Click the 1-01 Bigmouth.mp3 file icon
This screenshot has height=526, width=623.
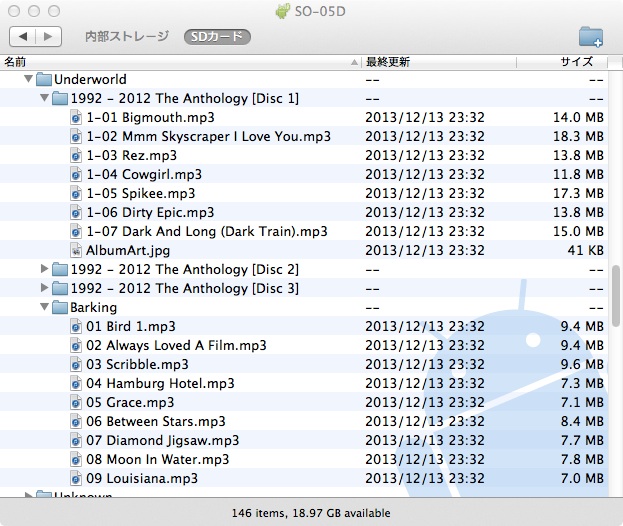click(76, 118)
